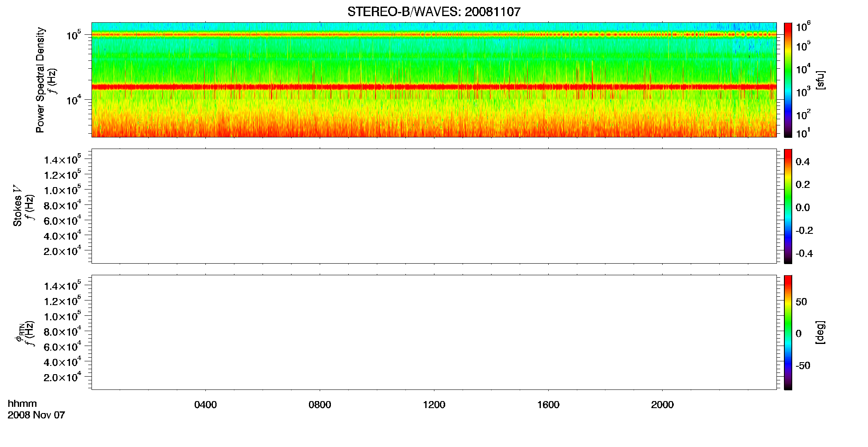The image size is (868, 447).
Task: Click the 1200 time axis label
Action: pyautogui.click(x=434, y=405)
